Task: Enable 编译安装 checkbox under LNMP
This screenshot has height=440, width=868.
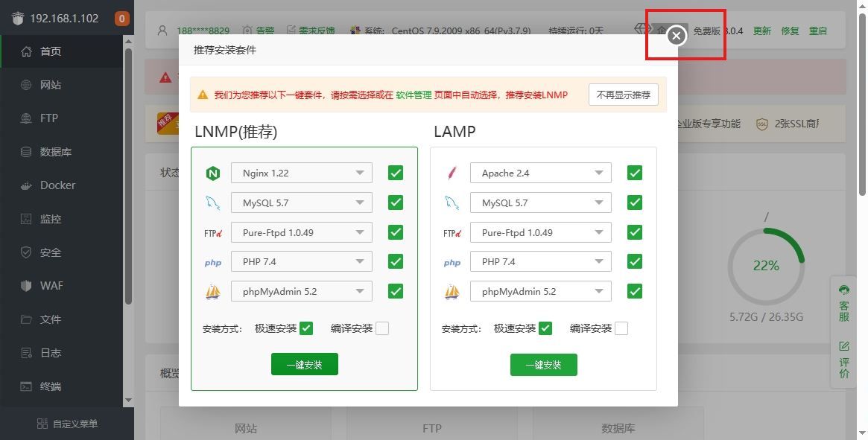Action: (382, 328)
